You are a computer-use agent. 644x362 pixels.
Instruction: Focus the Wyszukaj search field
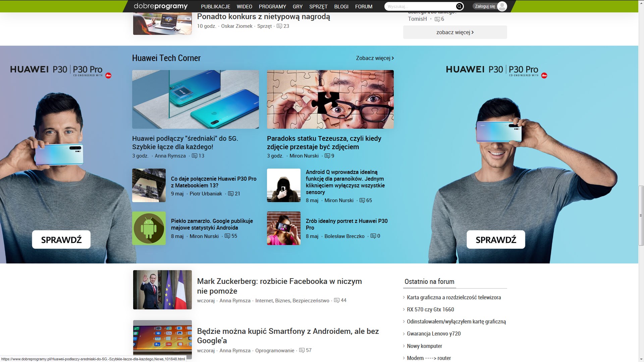[420, 6]
